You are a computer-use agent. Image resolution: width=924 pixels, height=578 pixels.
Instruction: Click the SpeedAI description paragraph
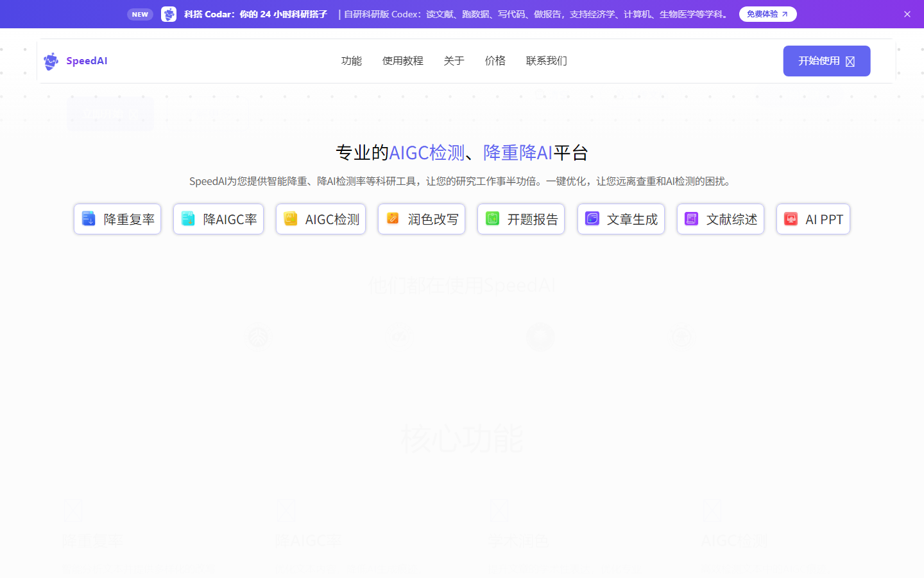pyautogui.click(x=462, y=181)
